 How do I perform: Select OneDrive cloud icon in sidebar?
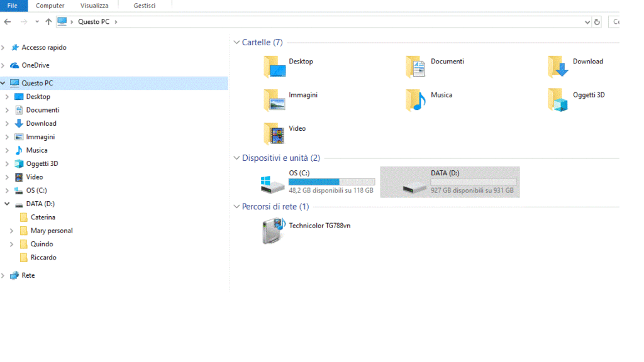(x=14, y=65)
